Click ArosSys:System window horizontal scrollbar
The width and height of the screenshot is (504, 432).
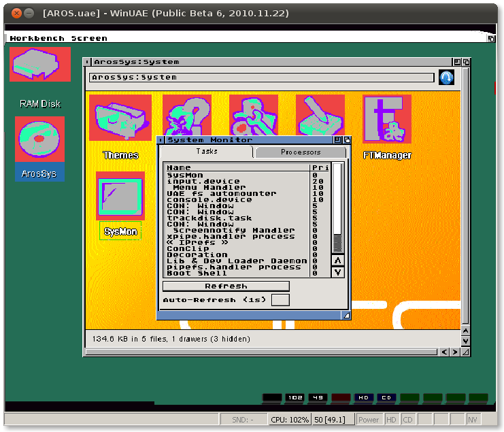[262, 352]
